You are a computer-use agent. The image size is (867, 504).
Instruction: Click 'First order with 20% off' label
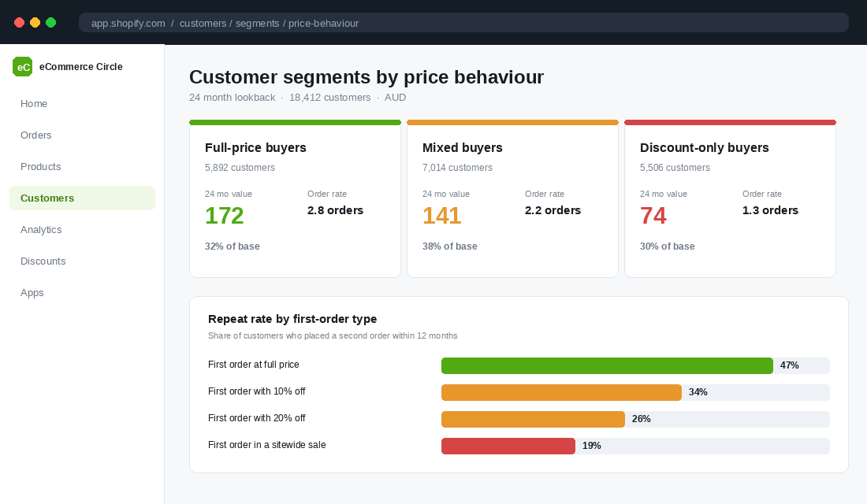257,418
